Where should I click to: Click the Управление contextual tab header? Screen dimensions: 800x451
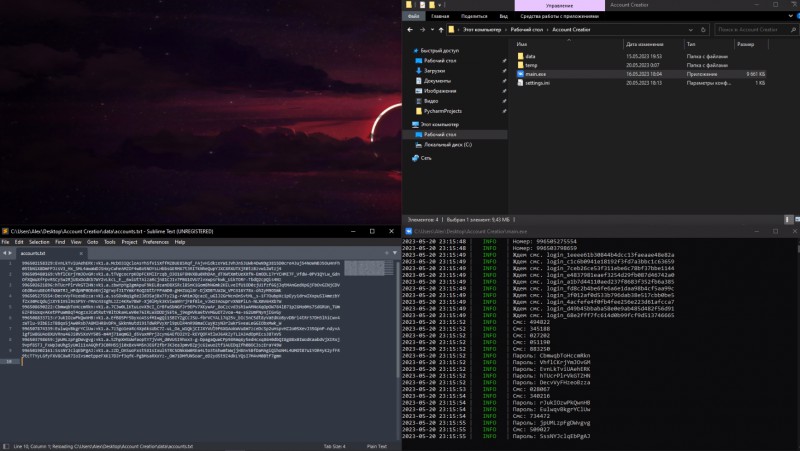pos(560,5)
